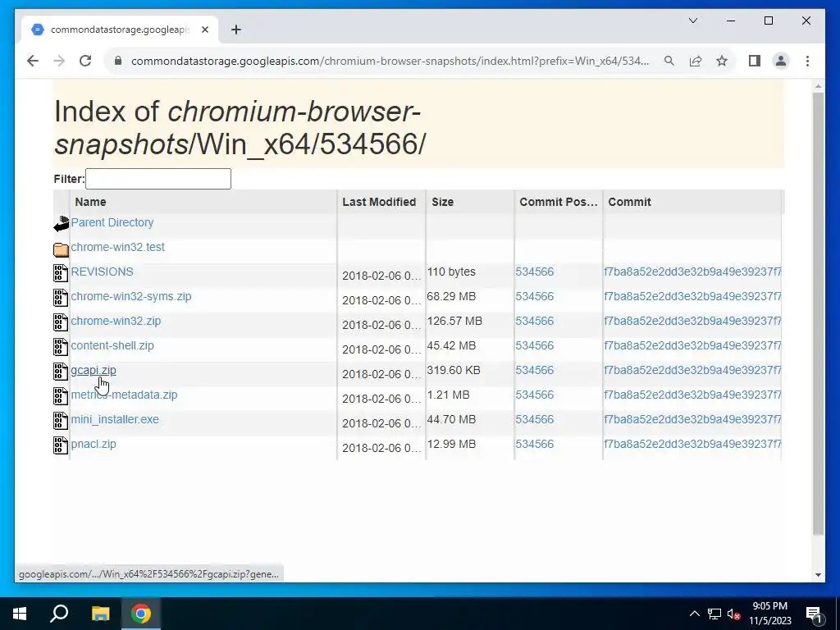Sort by the Name column header

203,202
